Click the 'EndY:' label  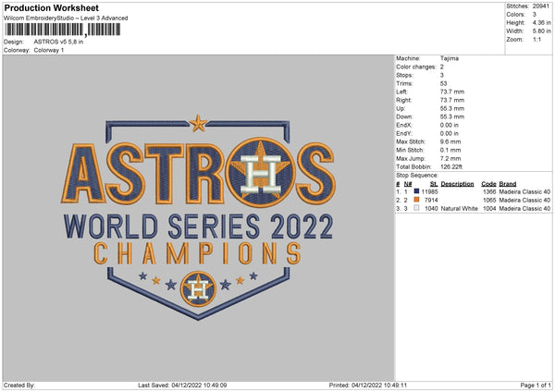404,133
